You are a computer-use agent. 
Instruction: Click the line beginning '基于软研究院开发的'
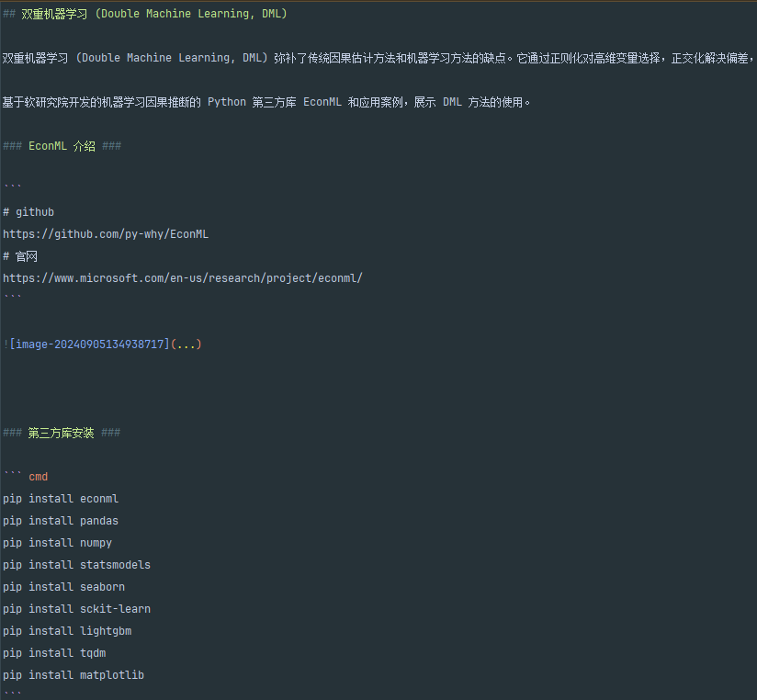[266, 102]
